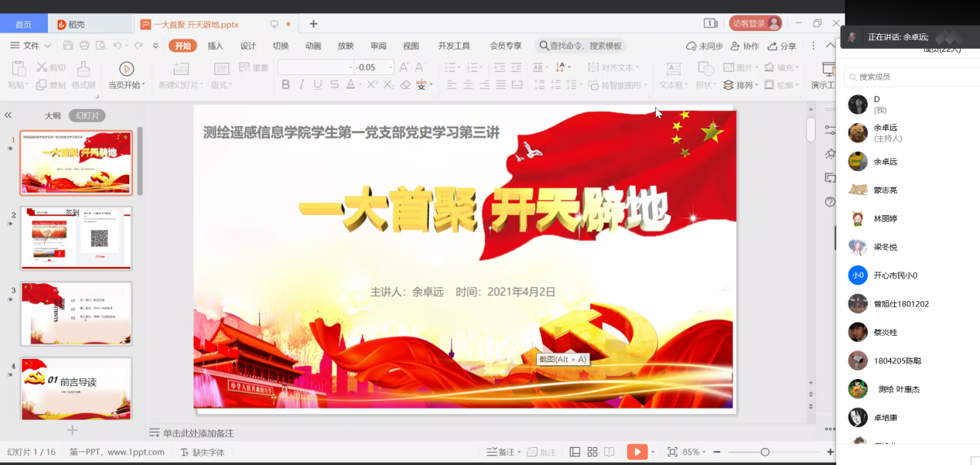This screenshot has height=465, width=980.
Task: Click the orange slideshow play button in status bar
Action: 637,452
